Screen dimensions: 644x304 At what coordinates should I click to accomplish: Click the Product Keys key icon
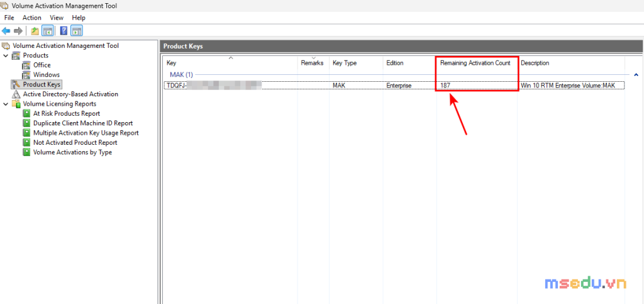click(x=16, y=84)
